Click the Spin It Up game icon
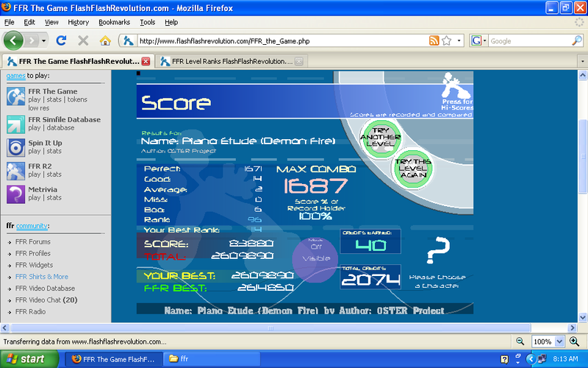Viewport: 588px width, 368px height. click(x=16, y=146)
